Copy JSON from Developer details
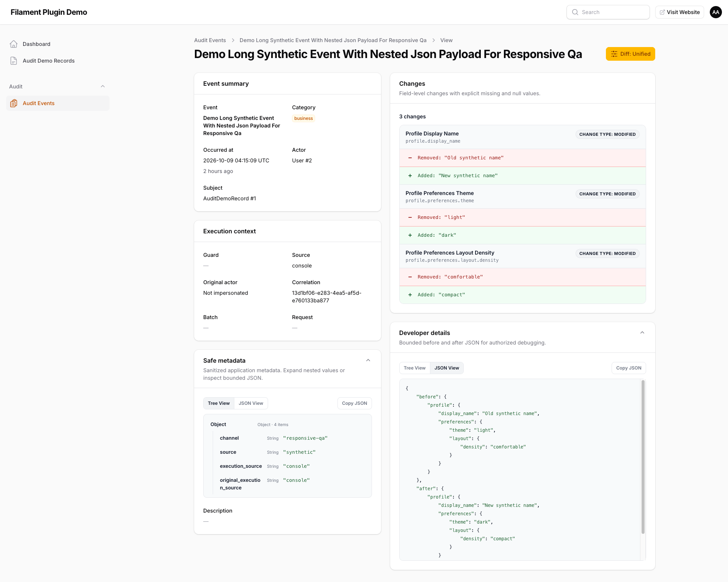 tap(629, 368)
